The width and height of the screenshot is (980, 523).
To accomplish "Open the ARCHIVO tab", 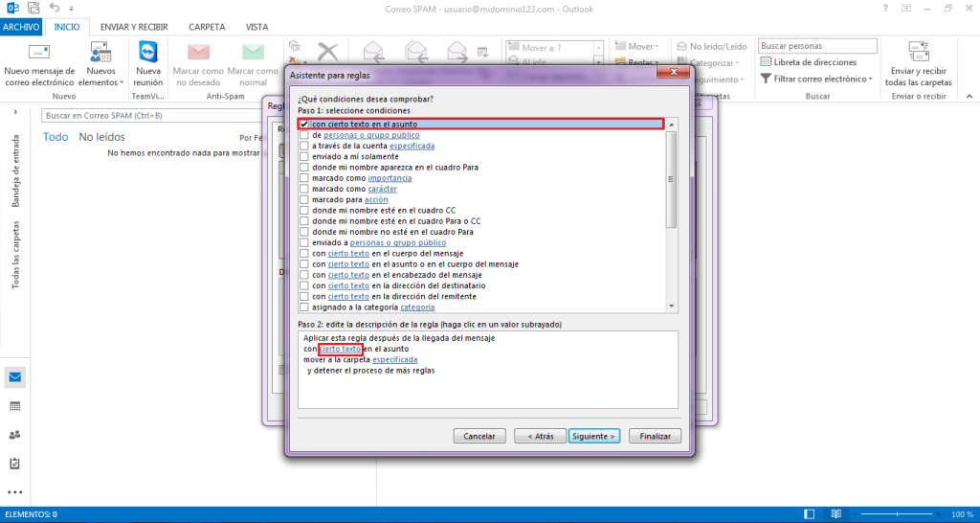I will tap(21, 27).
